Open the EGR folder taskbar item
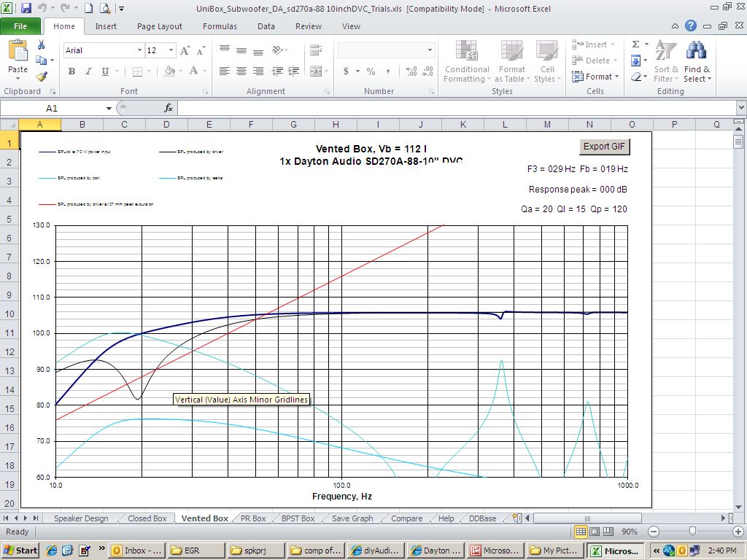The width and height of the screenshot is (747, 560). [196, 551]
